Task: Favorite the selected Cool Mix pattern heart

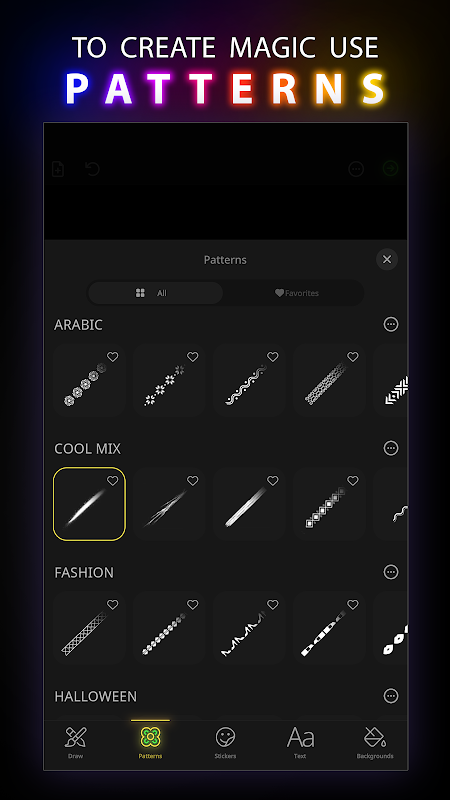Action: pos(112,481)
